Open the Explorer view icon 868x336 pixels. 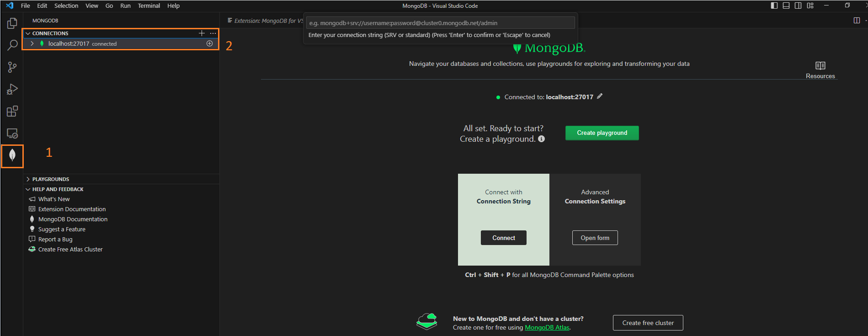12,23
